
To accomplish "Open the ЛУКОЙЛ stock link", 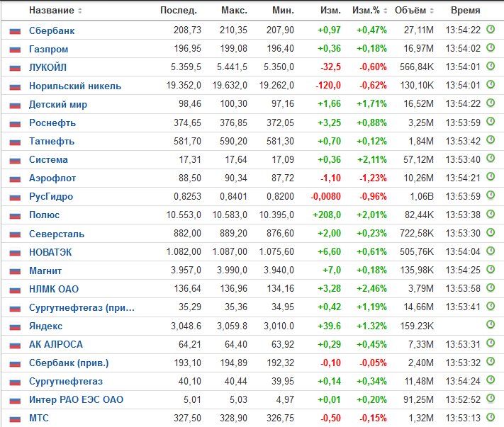I will [x=48, y=67].
